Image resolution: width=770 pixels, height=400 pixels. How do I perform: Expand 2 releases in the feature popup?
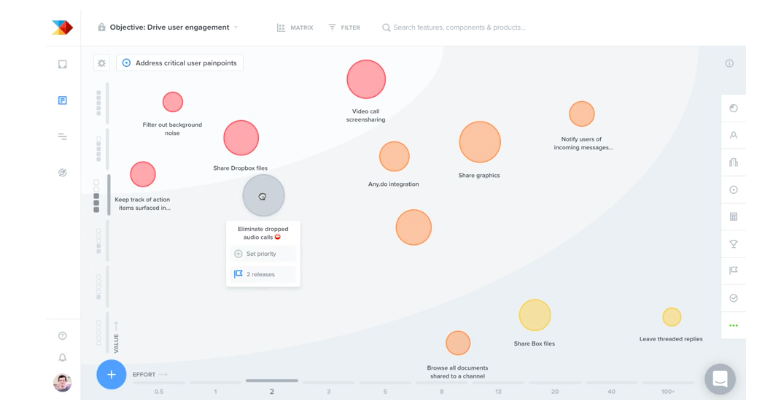pos(262,274)
